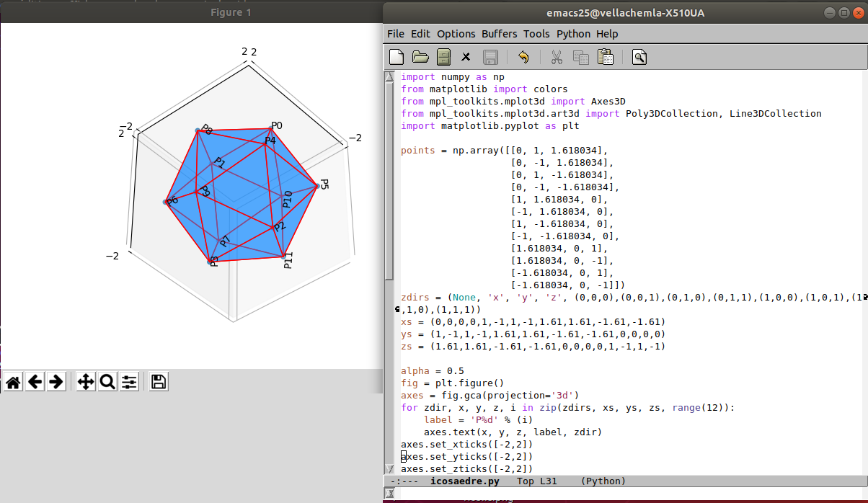The height and width of the screenshot is (503, 868).
Task: Reset the plot to the home view
Action: (x=13, y=382)
